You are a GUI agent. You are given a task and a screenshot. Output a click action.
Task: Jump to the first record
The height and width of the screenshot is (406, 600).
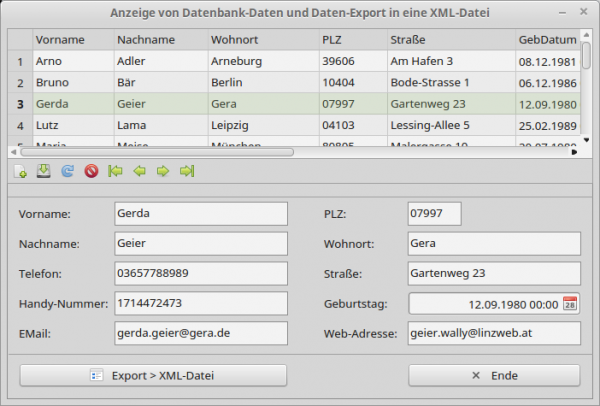[x=116, y=172]
